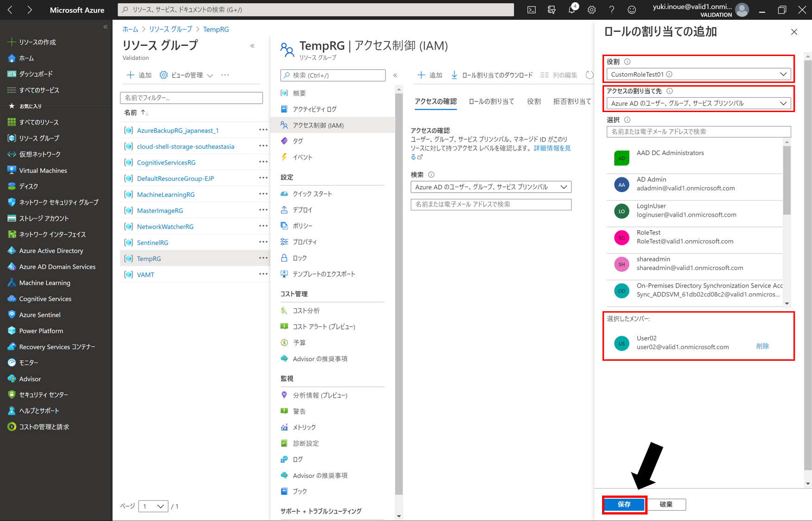Screen dimensions: 812x521
Task: Focus the 名前でフィルター field
Action: pyautogui.click(x=191, y=98)
